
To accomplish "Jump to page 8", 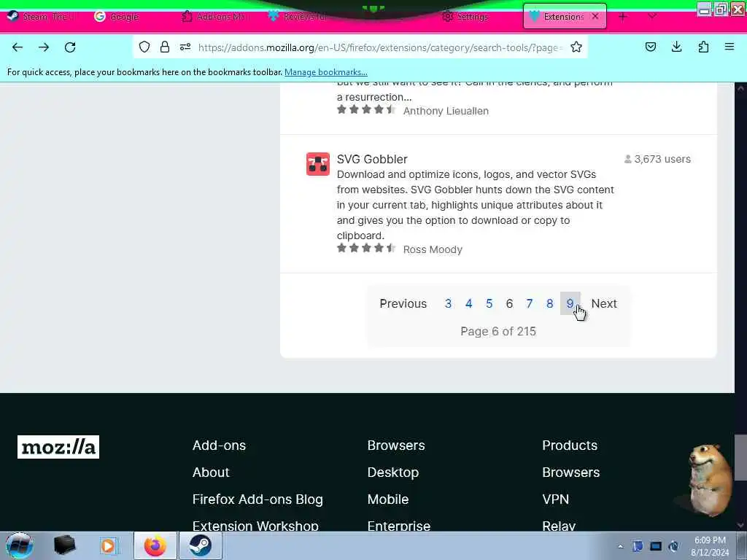I will [550, 304].
